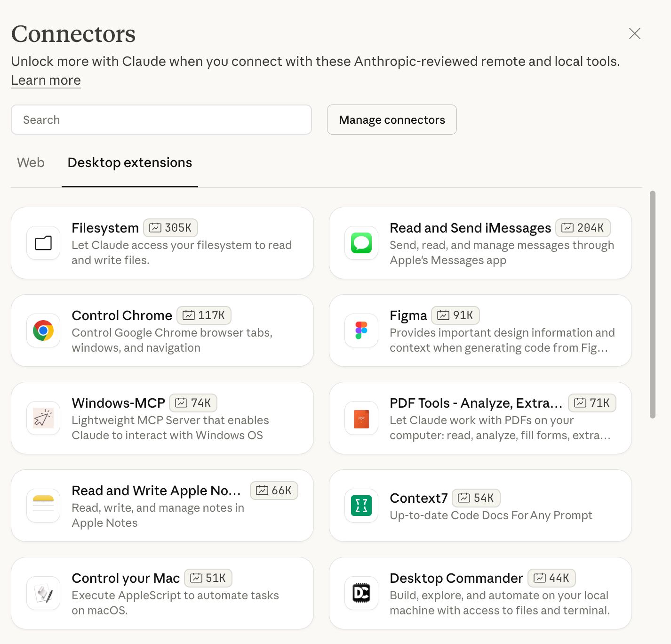Viewport: 671px width, 644px height.
Task: Select the green Messages icon
Action: pyautogui.click(x=360, y=243)
